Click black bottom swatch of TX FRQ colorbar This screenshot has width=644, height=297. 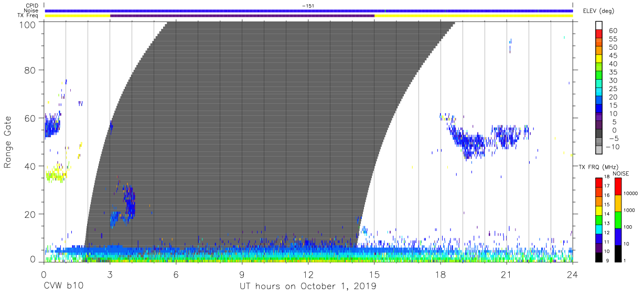(599, 256)
